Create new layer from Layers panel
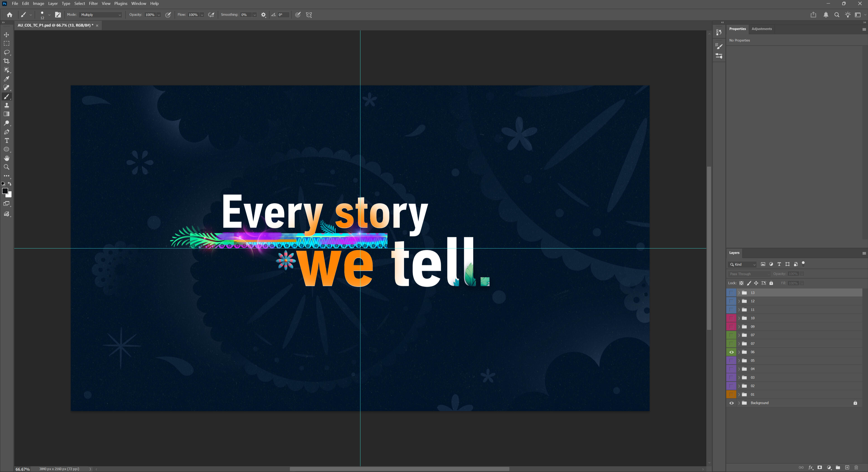Screen dimensions: 868x472 (847, 467)
